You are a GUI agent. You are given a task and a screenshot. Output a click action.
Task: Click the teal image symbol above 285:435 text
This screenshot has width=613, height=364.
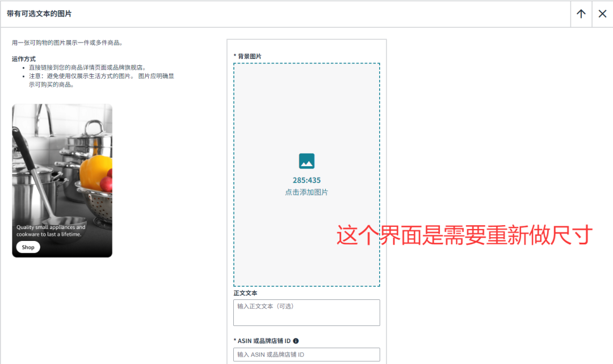pos(306,162)
